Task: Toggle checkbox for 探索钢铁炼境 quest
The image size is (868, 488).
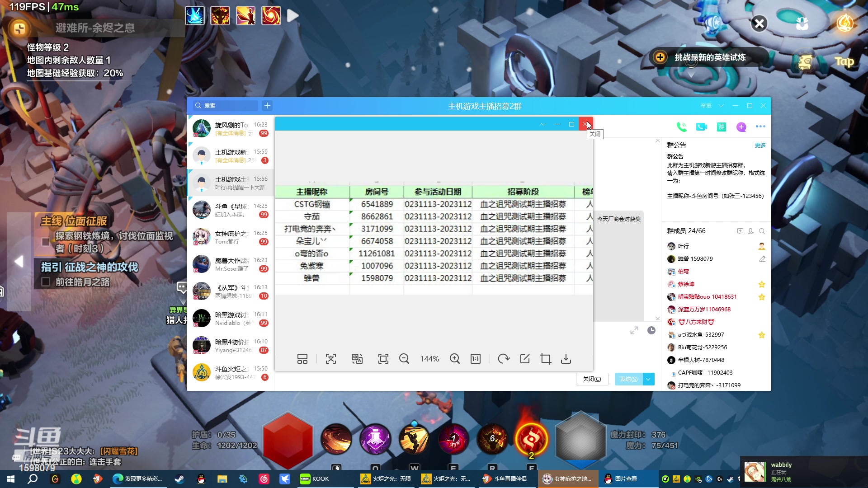Action: [x=46, y=242]
